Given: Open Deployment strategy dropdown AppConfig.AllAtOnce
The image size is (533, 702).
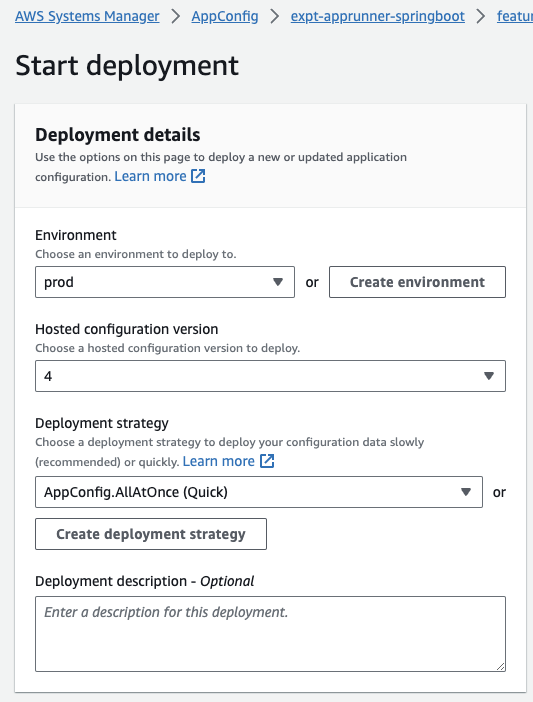Looking at the screenshot, I should pyautogui.click(x=259, y=492).
